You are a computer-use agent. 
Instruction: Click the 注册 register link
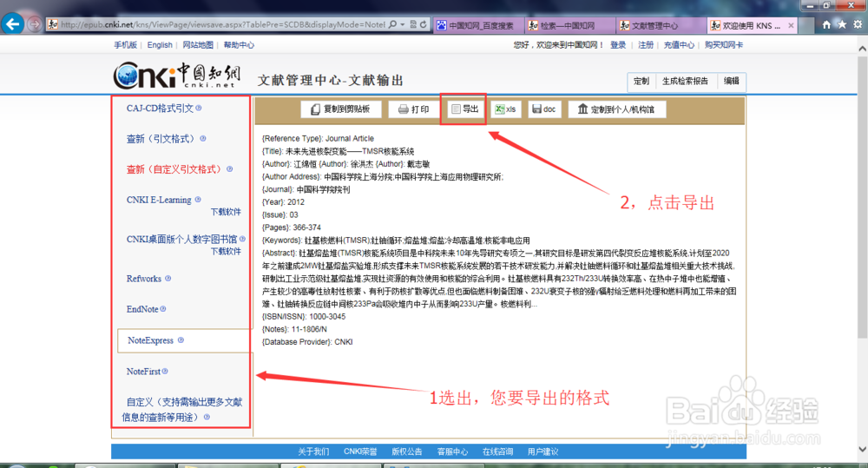646,45
